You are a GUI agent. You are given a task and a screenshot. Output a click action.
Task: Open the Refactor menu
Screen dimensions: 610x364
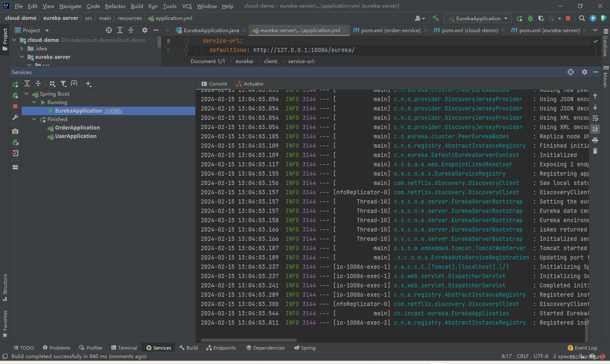(x=115, y=6)
